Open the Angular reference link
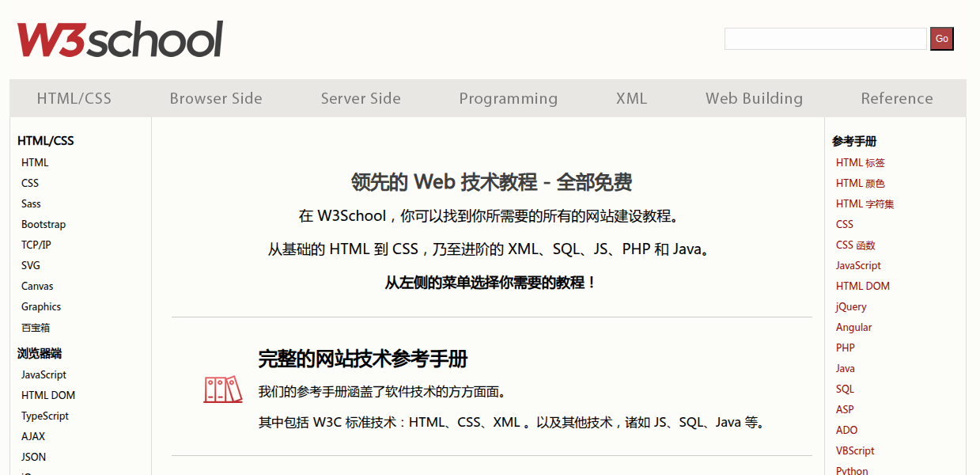The image size is (980, 475). tap(854, 327)
